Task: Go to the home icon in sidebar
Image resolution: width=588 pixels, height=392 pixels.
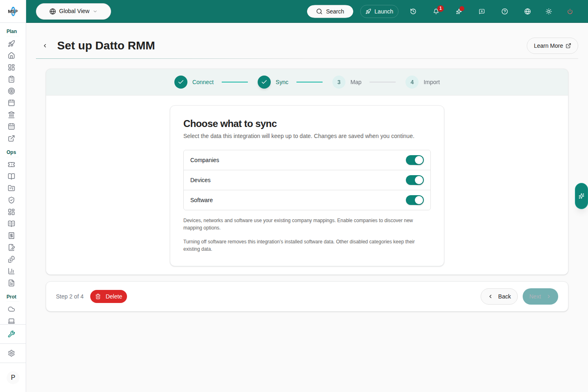Action: 11,56
